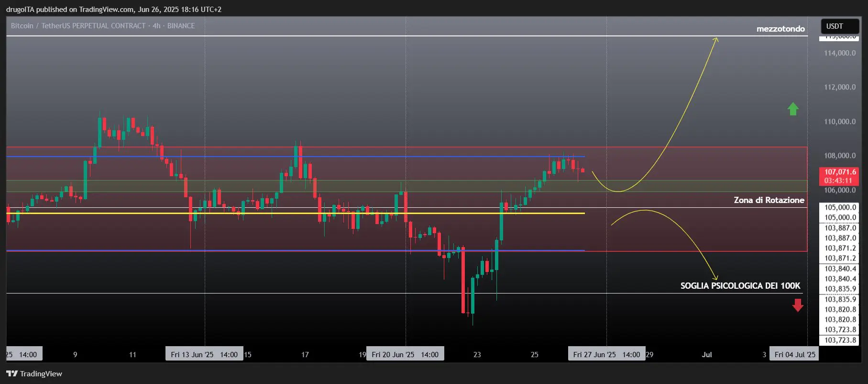Image resolution: width=868 pixels, height=384 pixels.
Task: Click the 17 date label on time axis
Action: pos(305,355)
